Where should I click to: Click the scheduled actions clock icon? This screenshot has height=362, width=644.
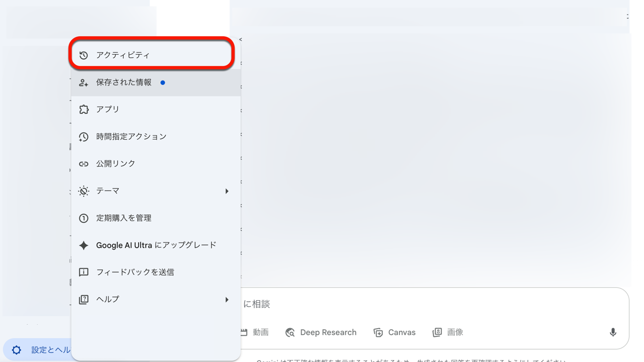click(83, 137)
